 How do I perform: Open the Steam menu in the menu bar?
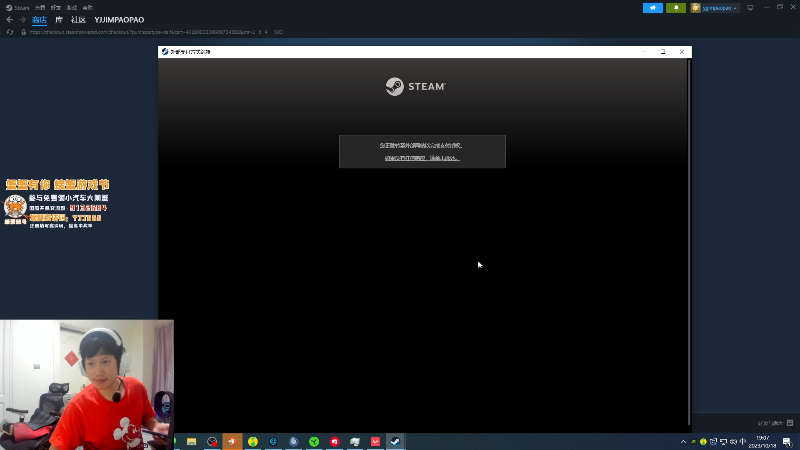pyautogui.click(x=18, y=8)
